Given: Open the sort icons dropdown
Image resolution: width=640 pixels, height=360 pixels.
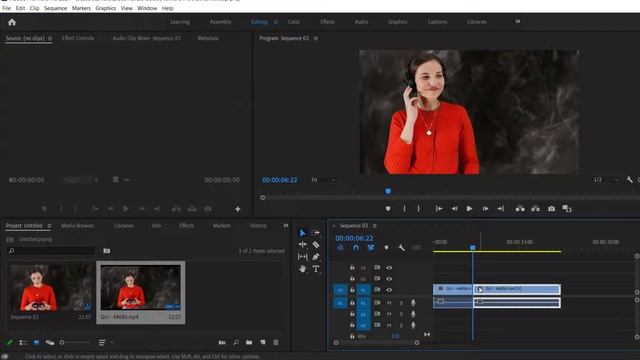Looking at the screenshot, I should coord(105,342).
